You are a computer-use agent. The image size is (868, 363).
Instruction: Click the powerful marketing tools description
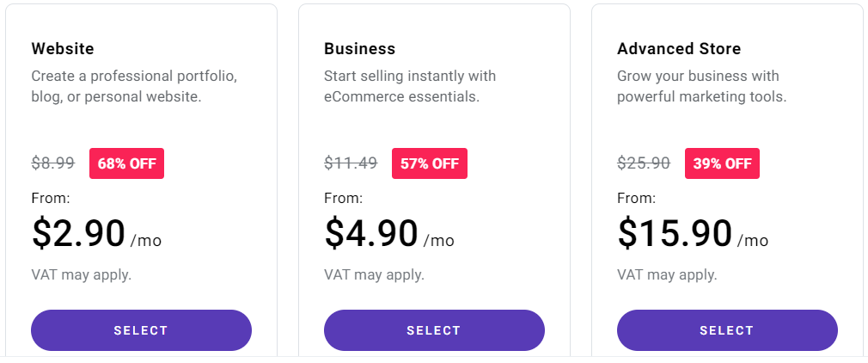(x=701, y=86)
